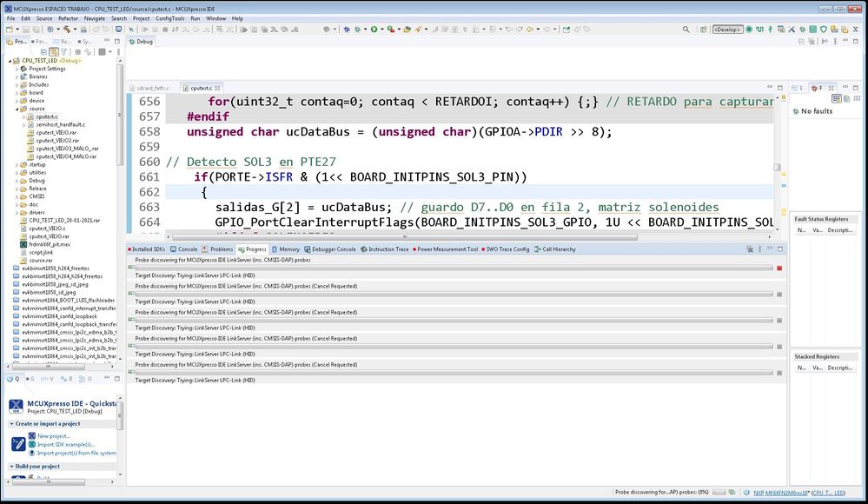Click the green Run play toolbar icon
This screenshot has width=868, height=504.
tap(374, 30)
